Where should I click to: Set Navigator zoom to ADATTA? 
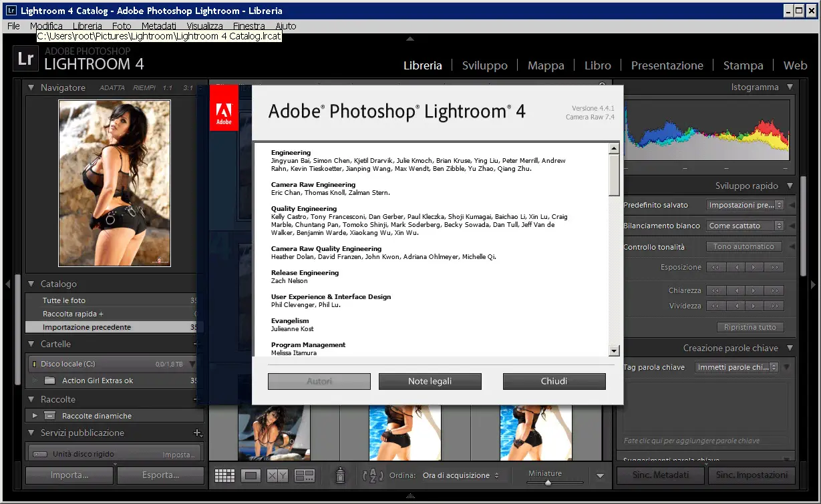[x=112, y=88]
